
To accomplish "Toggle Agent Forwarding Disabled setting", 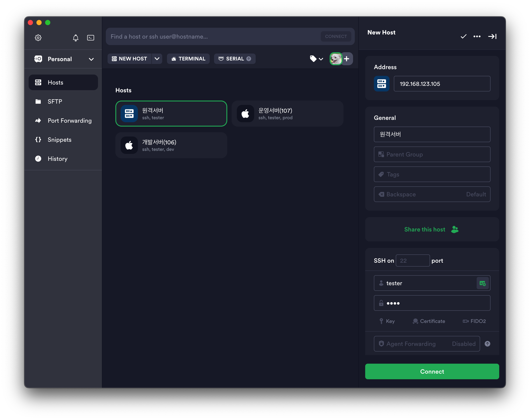I will point(427,344).
